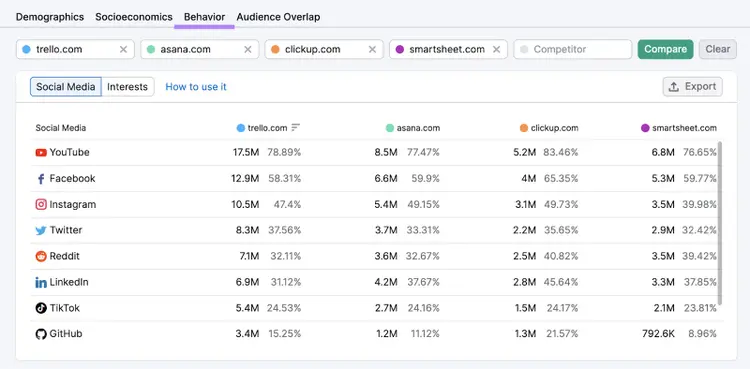
Task: Click the 12.9M Facebook trello value
Action: coord(245,179)
